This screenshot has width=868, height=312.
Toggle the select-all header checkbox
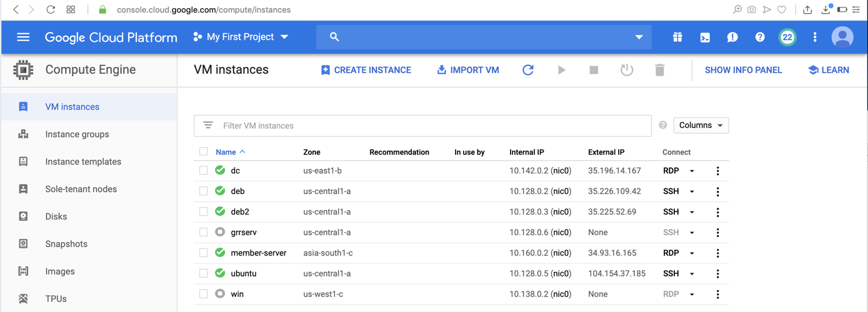[204, 152]
